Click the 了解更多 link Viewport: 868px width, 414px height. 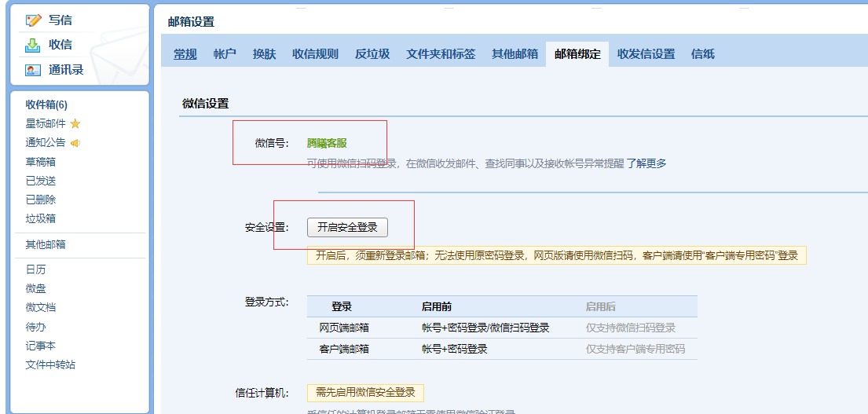(646, 163)
